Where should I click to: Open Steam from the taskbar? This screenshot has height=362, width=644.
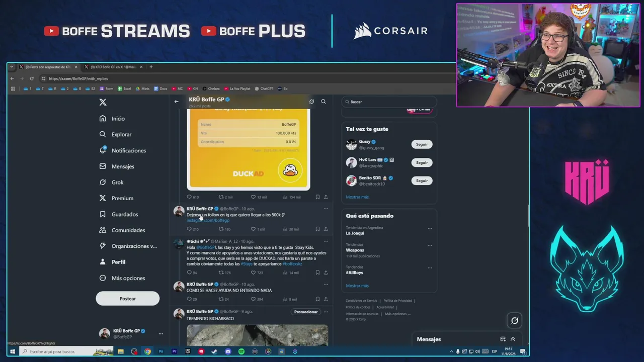point(214,351)
